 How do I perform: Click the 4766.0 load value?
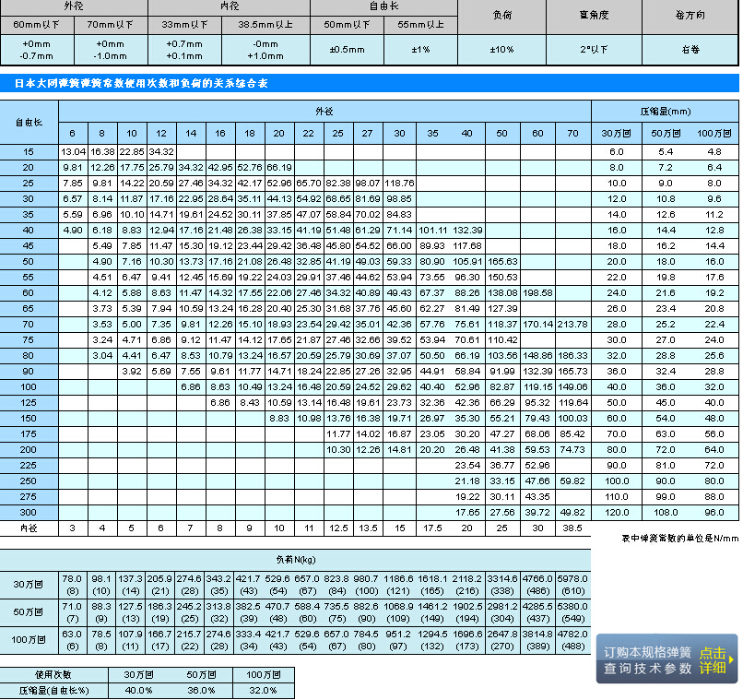[537, 578]
